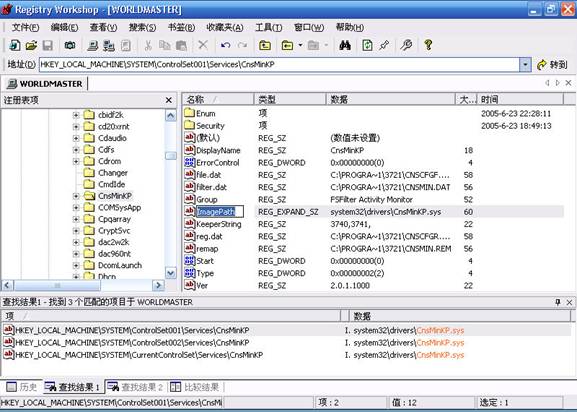Click the tree scrollbar down arrow
The width and height of the screenshot is (577, 412).
[x=170, y=273]
